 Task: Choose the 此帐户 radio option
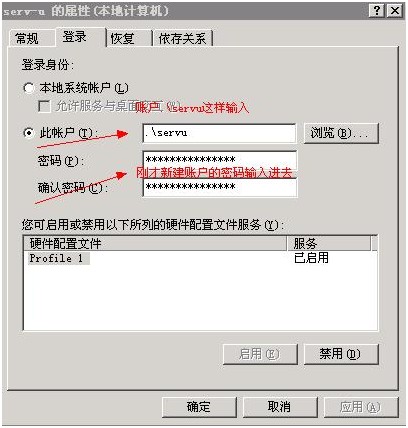coord(29,133)
